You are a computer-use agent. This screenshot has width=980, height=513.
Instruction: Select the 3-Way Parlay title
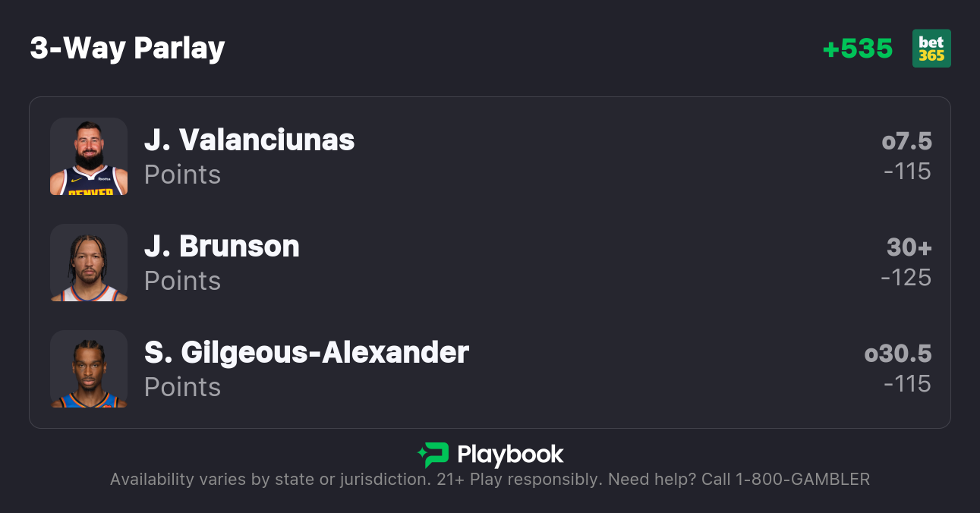(128, 49)
